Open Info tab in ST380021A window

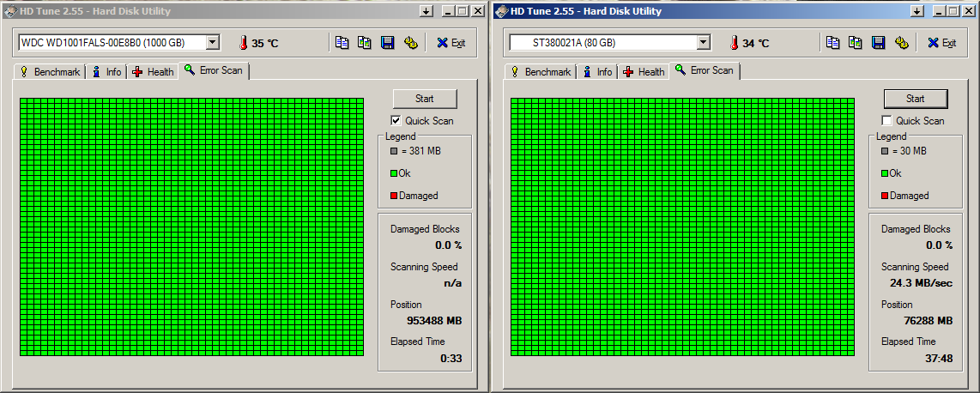(597, 72)
